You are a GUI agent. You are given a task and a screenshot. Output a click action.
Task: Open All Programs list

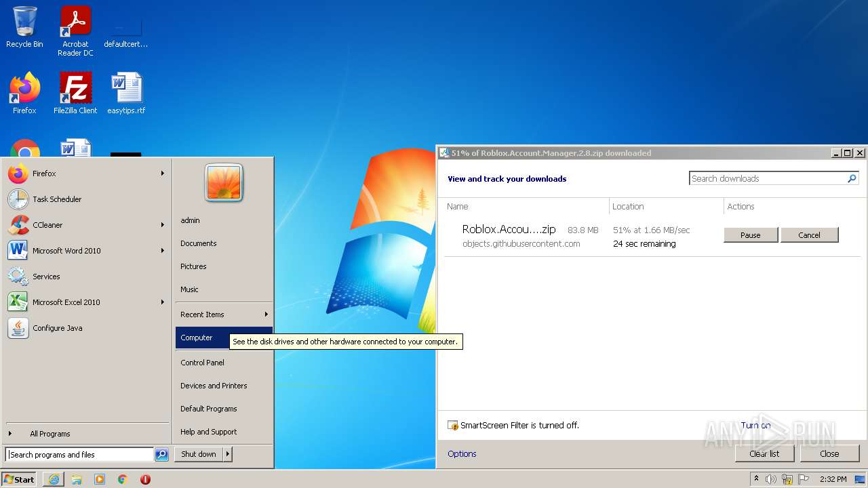point(86,434)
